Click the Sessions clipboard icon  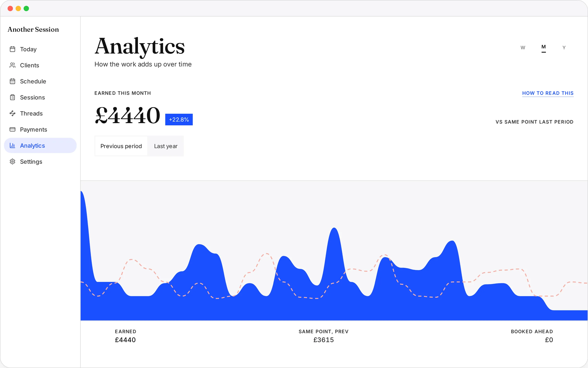[x=12, y=97]
